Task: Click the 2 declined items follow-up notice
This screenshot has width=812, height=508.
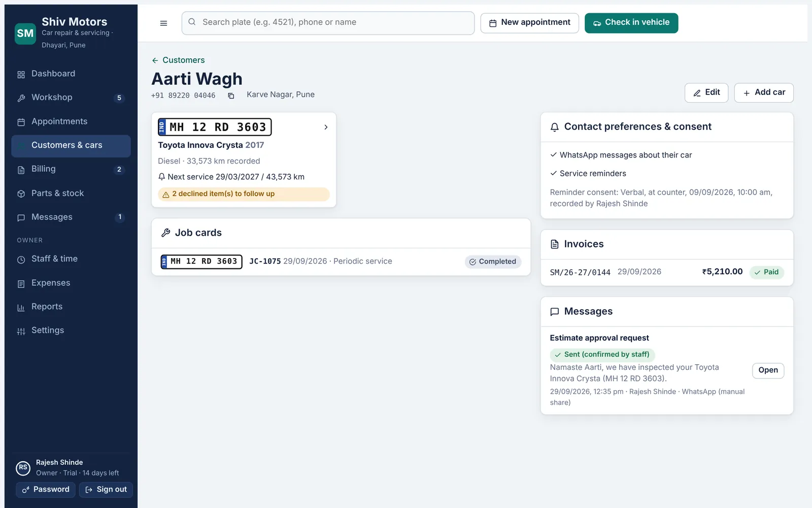Action: [244, 194]
